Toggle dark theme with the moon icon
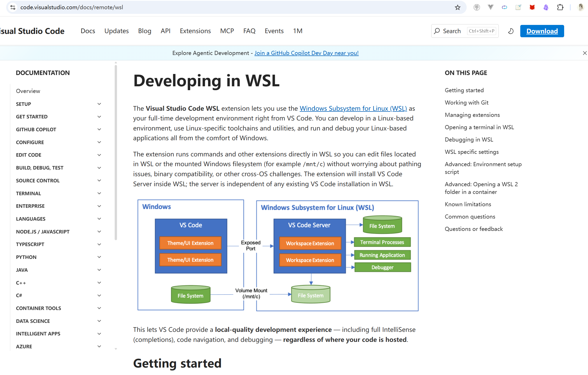The height and width of the screenshot is (375, 588). [511, 31]
